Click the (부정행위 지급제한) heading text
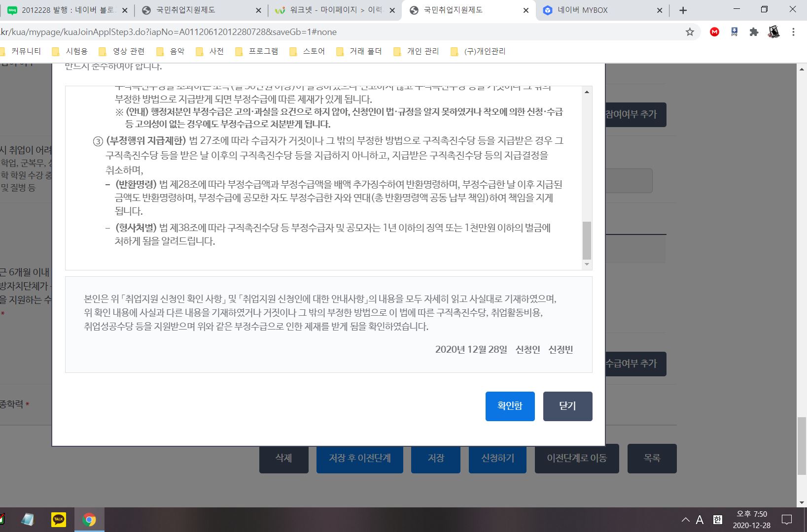807x532 pixels. pos(146,141)
